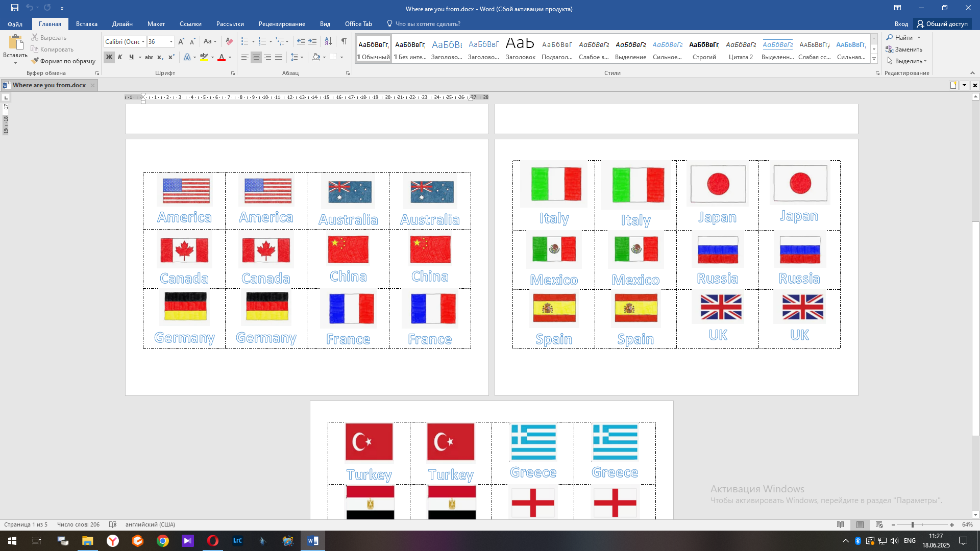Viewport: 980px width, 551px height.
Task: Apply superscript formatting
Action: [171, 58]
